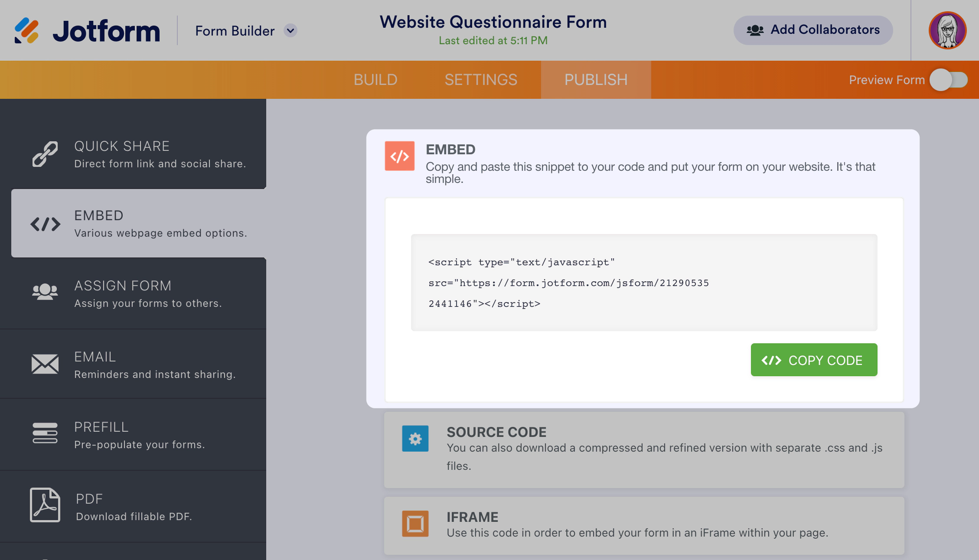
Task: Click the Website Questionnaire Form title
Action: point(493,22)
